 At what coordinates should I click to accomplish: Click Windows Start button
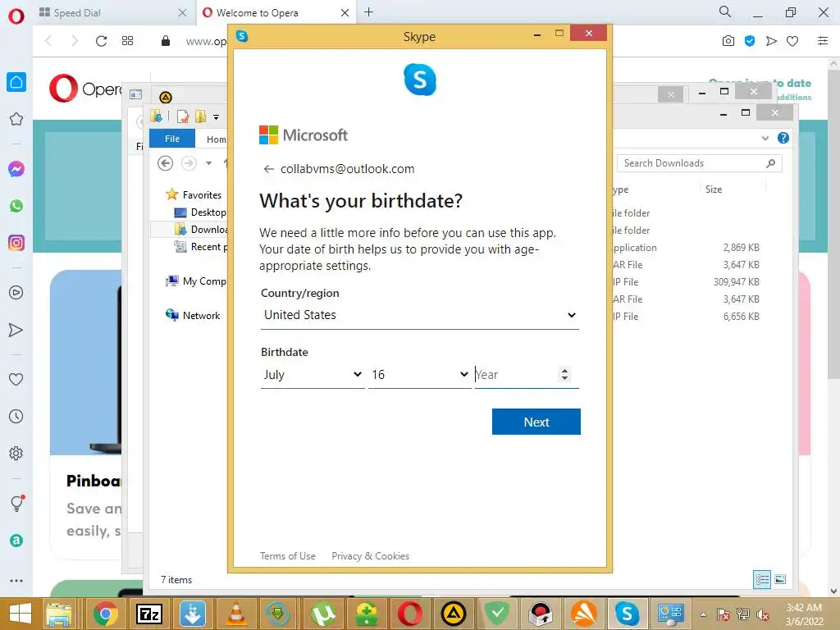[x=20, y=614]
